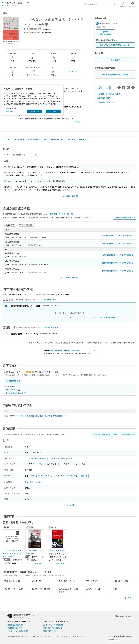Click the 平井智尚 author pen icon

pos(33,57)
